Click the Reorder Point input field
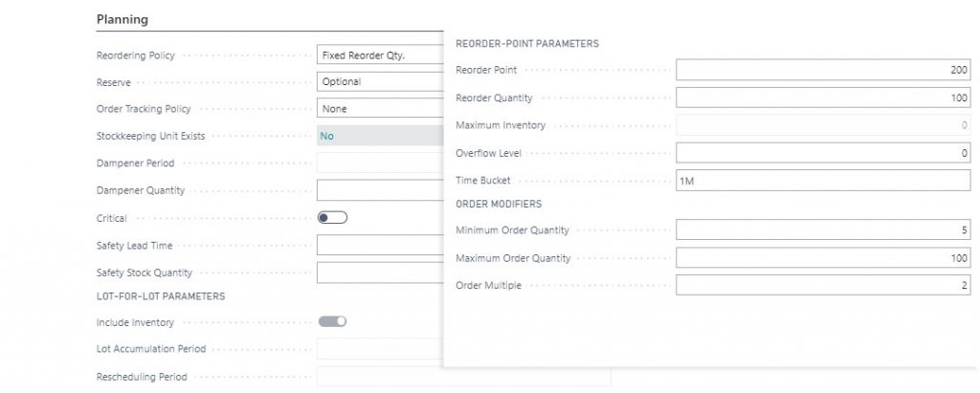The width and height of the screenshot is (980, 393). pyautogui.click(x=823, y=70)
